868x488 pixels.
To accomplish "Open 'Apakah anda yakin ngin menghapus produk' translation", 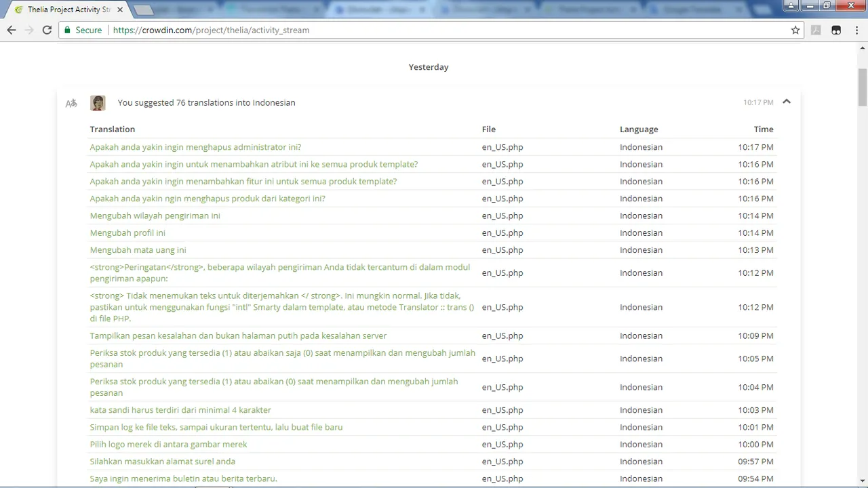I will point(208,199).
